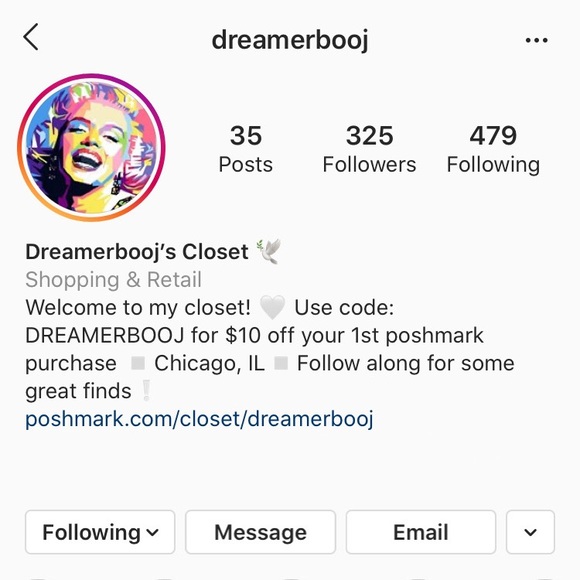This screenshot has height=580, width=580.
Task: Expand suggested accounts with chevron button
Action: [x=530, y=532]
